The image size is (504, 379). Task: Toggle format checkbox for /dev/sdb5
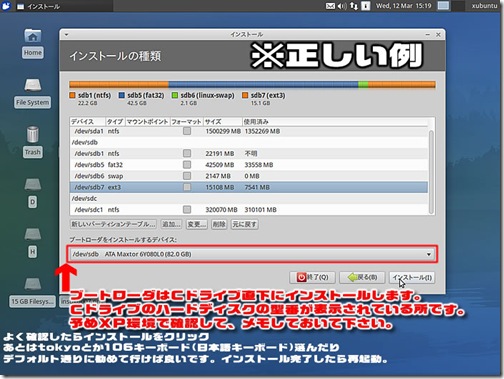[x=187, y=165]
